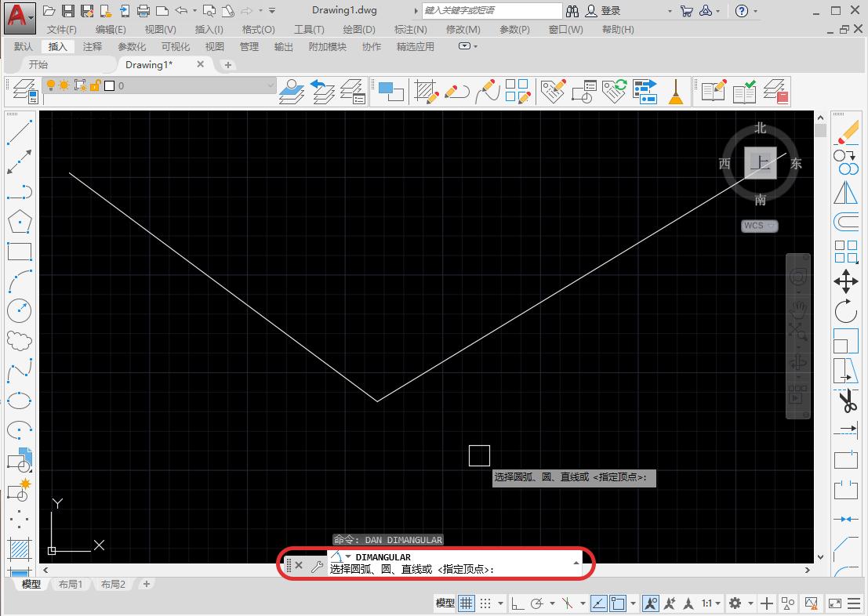Click the Layer Previous icon

(x=322, y=91)
